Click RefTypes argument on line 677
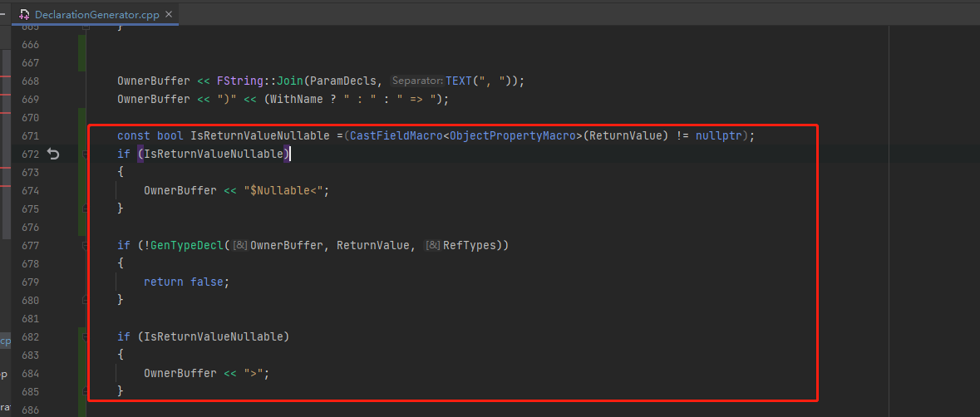Viewport: 980px width, 417px height. click(470, 246)
